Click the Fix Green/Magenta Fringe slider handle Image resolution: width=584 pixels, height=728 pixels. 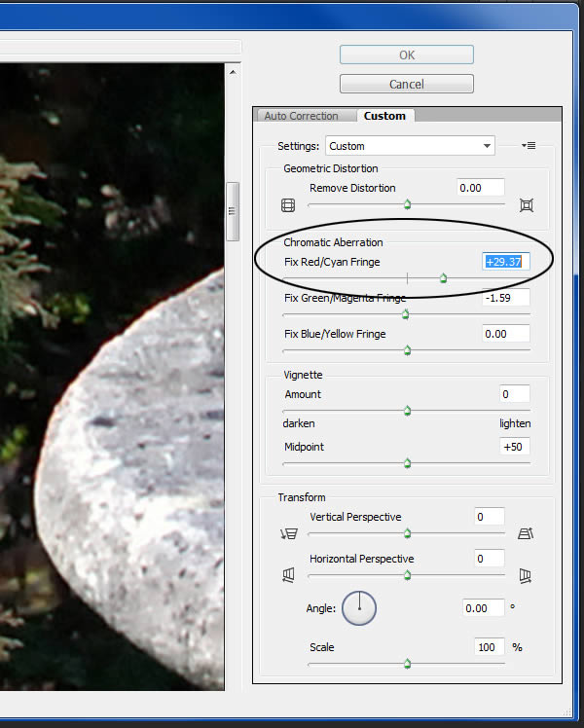tap(405, 314)
